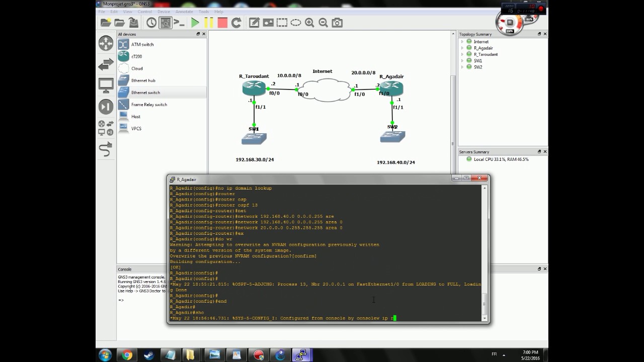Image resolution: width=644 pixels, height=362 pixels.
Task: Select Ethernet switch in the device list
Action: (x=162, y=93)
